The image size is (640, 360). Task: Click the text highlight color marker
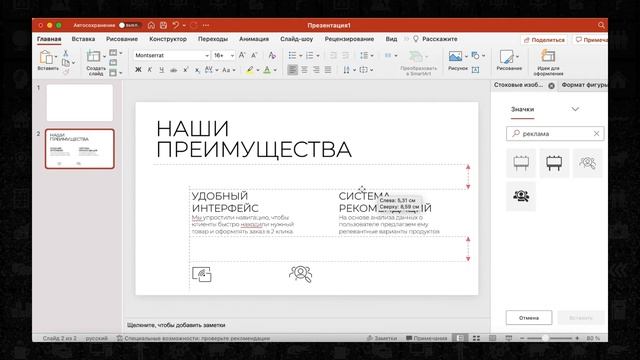point(249,70)
